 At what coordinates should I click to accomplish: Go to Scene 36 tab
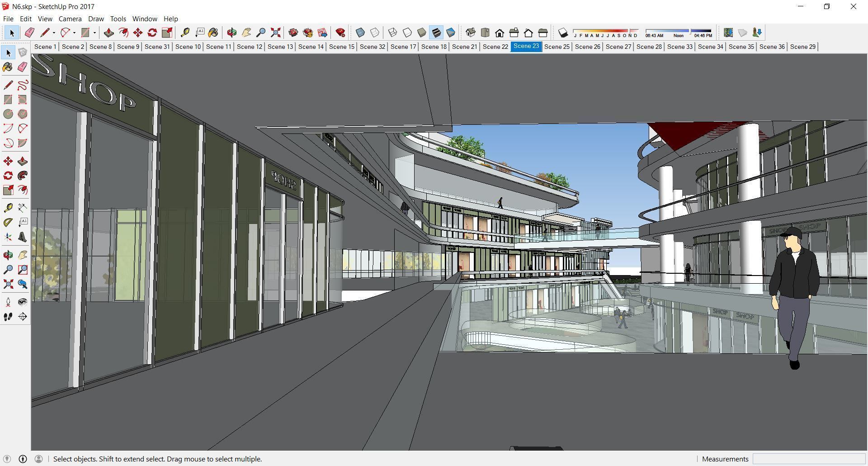click(772, 47)
